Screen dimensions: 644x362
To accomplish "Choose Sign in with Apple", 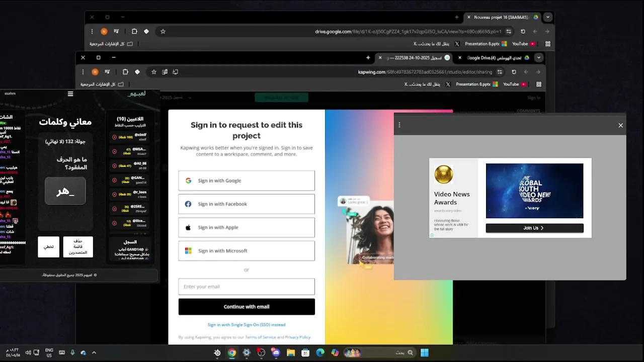I will (x=247, y=227).
